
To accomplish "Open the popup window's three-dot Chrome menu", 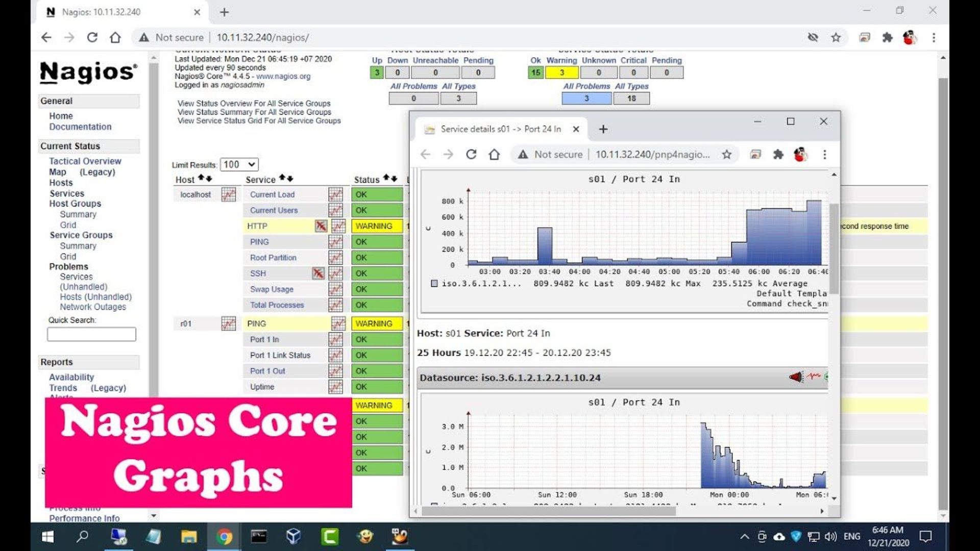I will click(825, 155).
